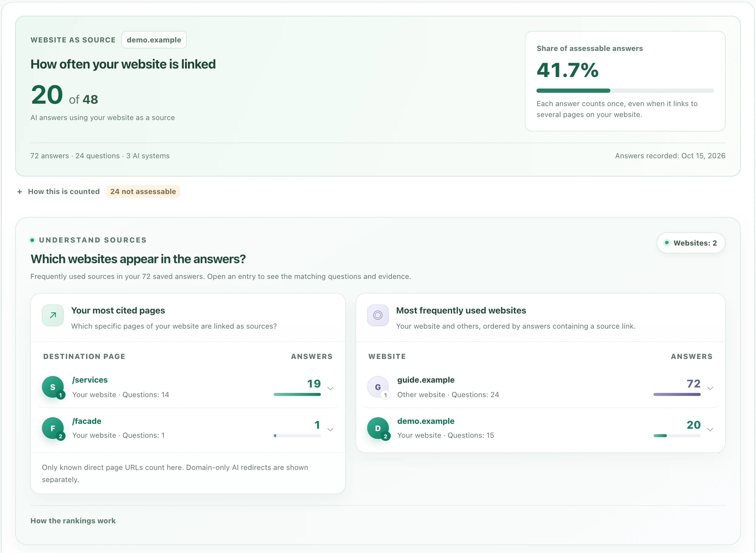Click the demo.example domain badge
This screenshot has width=756, height=553.
click(154, 40)
